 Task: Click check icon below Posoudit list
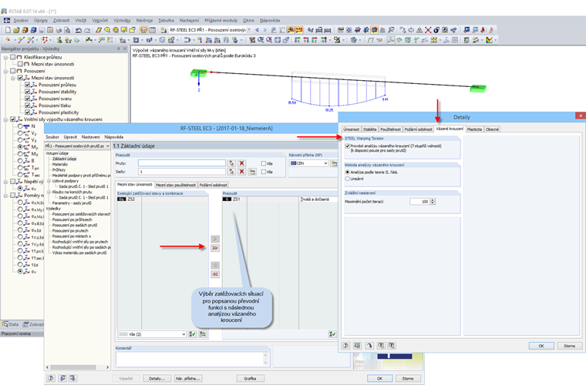[x=332, y=334]
